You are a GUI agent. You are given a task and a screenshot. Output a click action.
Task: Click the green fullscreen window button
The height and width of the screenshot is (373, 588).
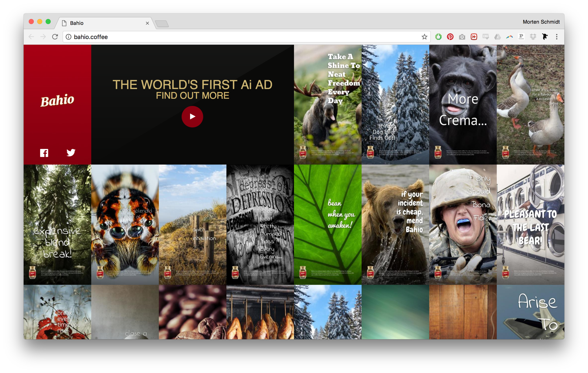pyautogui.click(x=48, y=21)
